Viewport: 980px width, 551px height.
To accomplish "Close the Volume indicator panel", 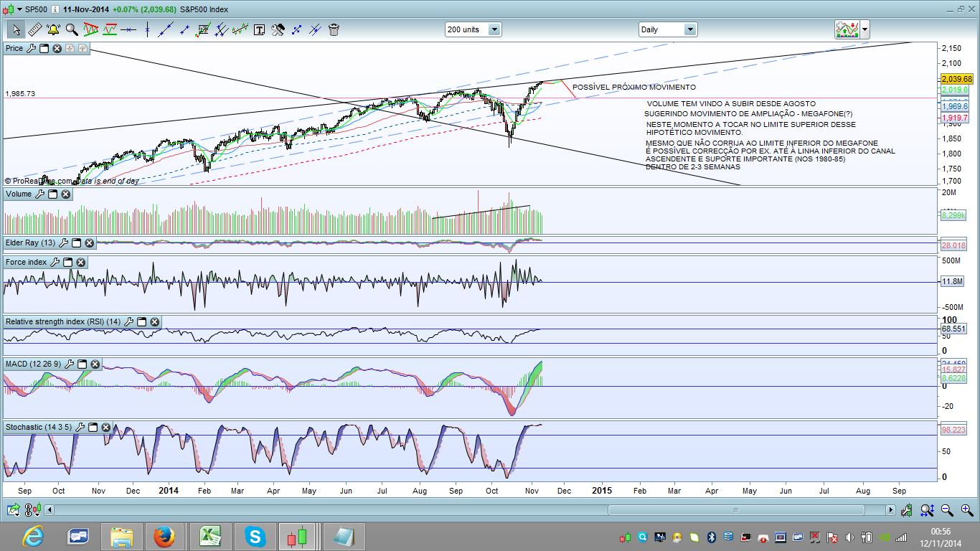I will coord(65,194).
